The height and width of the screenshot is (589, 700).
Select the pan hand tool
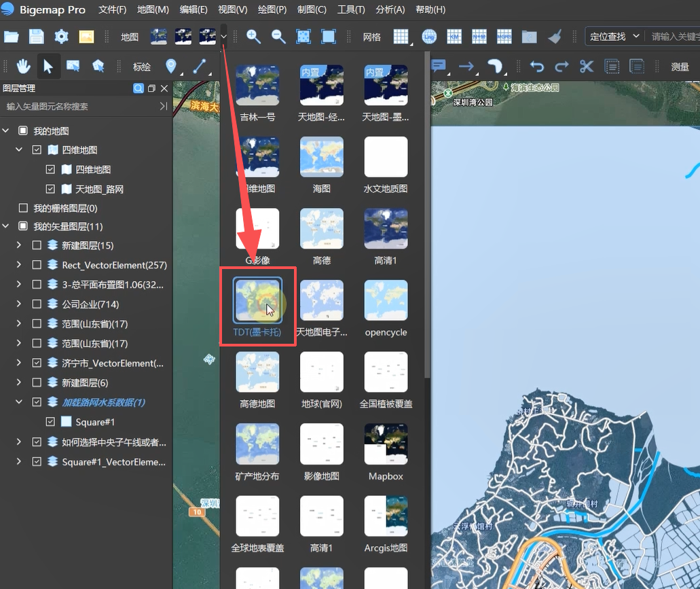click(x=23, y=67)
